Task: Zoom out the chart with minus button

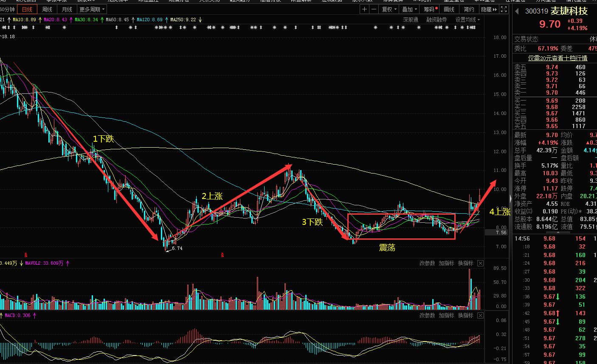Action: 374,9
